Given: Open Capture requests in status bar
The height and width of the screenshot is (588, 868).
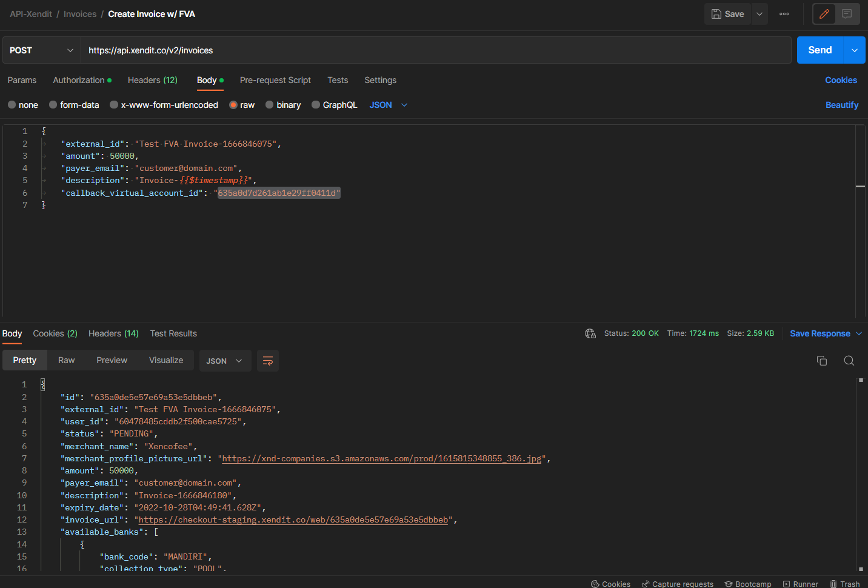Looking at the screenshot, I should [678, 584].
